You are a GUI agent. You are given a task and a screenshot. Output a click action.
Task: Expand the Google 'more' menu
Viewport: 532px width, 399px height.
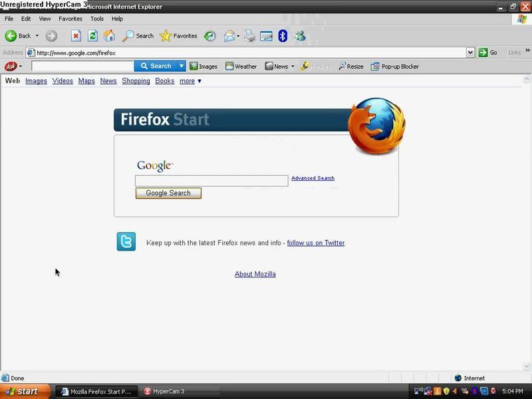tap(190, 80)
